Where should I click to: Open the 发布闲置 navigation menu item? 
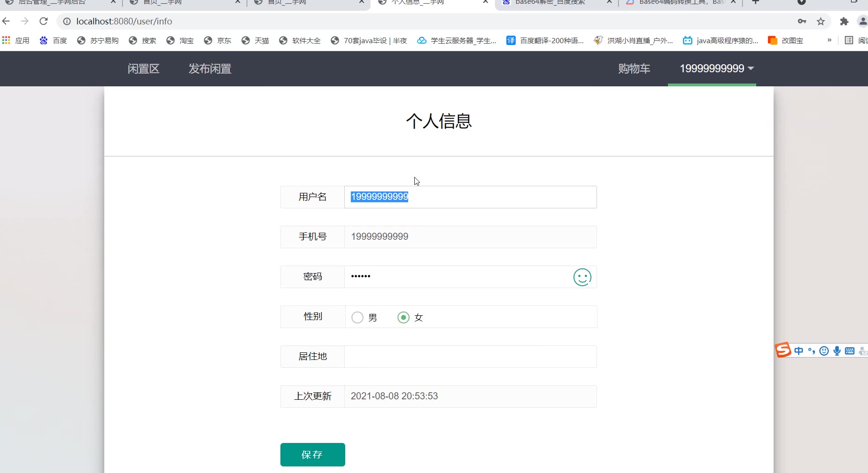tap(210, 69)
